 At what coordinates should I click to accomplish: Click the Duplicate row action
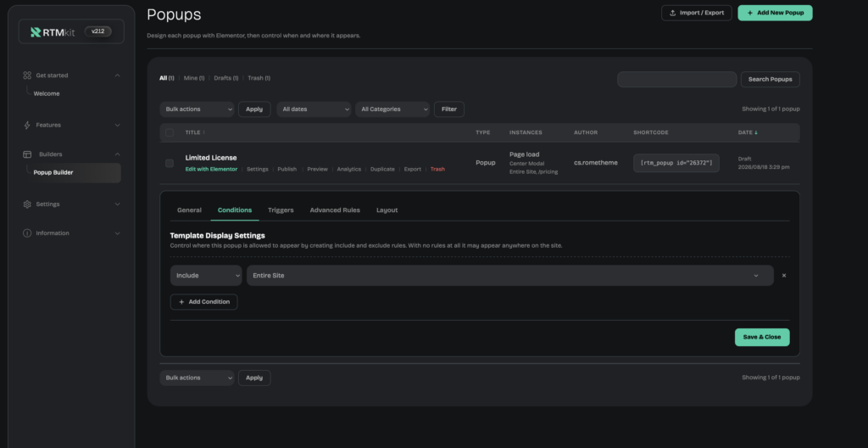point(382,169)
